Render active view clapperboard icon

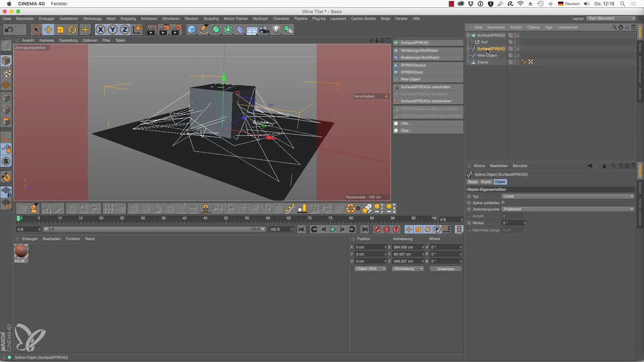pyautogui.click(x=151, y=29)
